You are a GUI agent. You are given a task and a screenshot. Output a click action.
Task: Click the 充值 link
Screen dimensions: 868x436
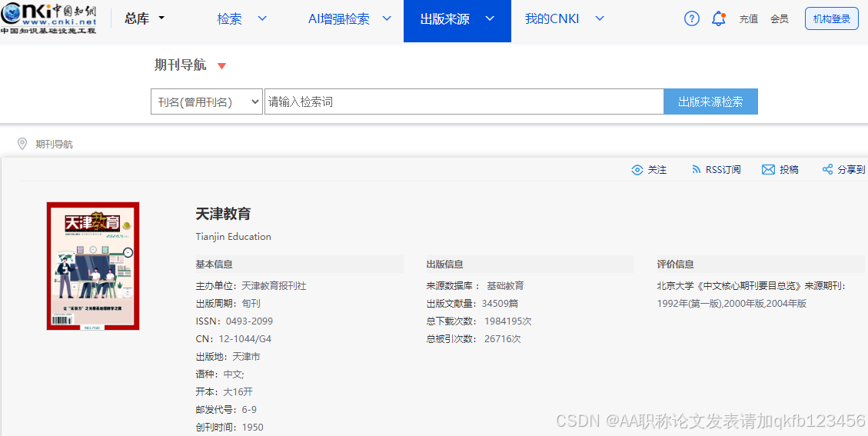pos(748,18)
